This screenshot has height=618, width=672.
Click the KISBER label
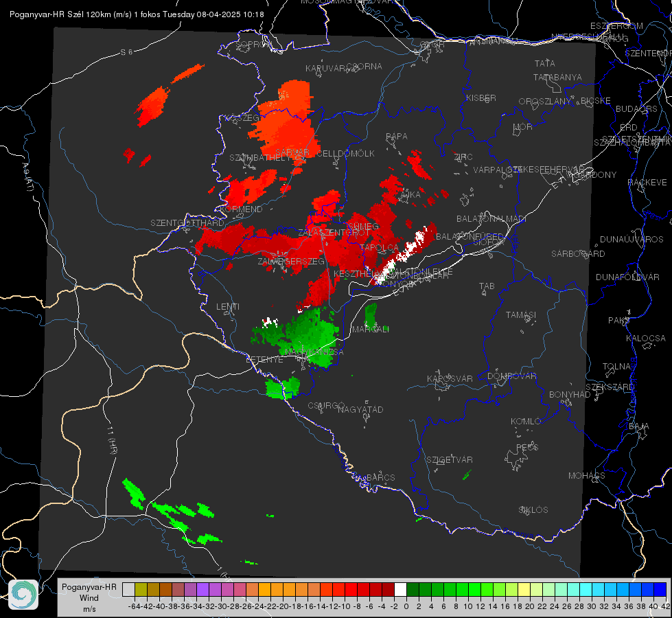pos(481,98)
